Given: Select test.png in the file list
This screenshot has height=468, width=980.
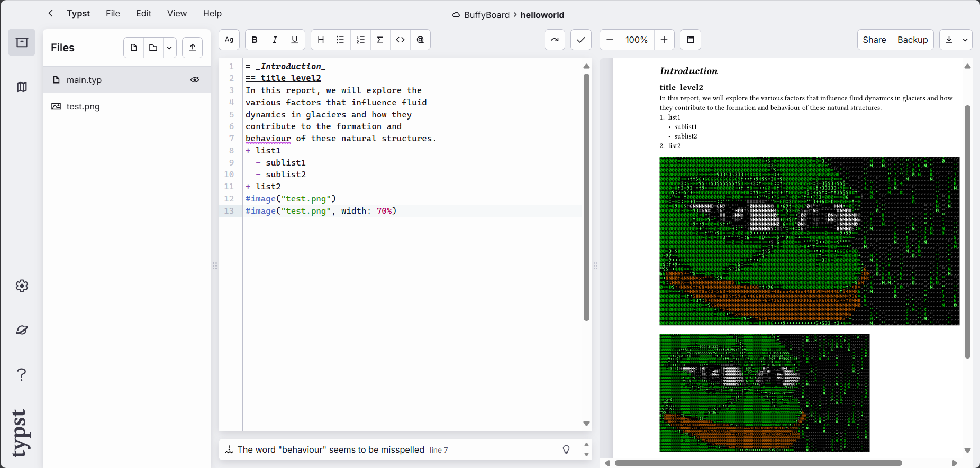Looking at the screenshot, I should click(126, 106).
